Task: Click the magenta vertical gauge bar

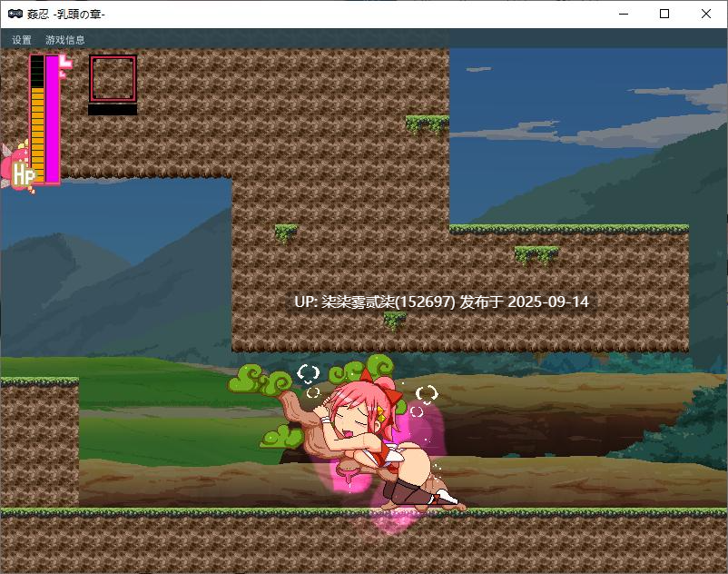Action: pyautogui.click(x=52, y=119)
